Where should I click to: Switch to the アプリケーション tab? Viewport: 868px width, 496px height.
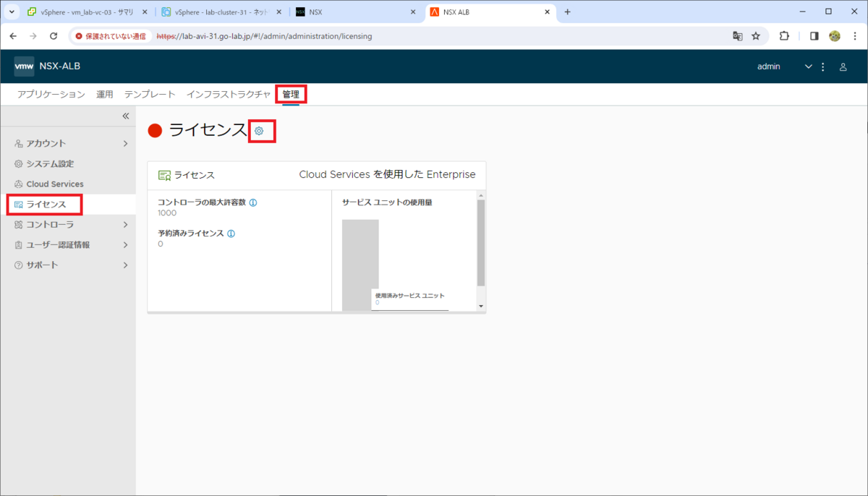click(x=51, y=94)
